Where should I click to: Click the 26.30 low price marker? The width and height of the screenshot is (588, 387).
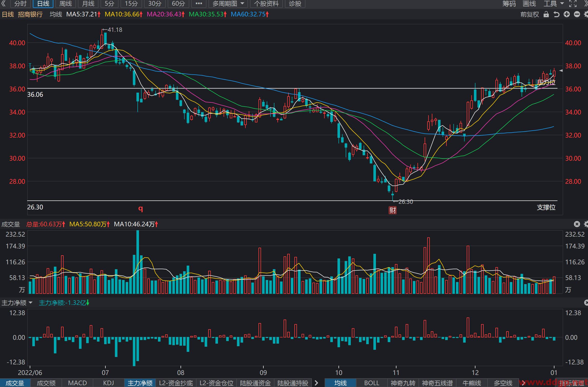click(403, 202)
